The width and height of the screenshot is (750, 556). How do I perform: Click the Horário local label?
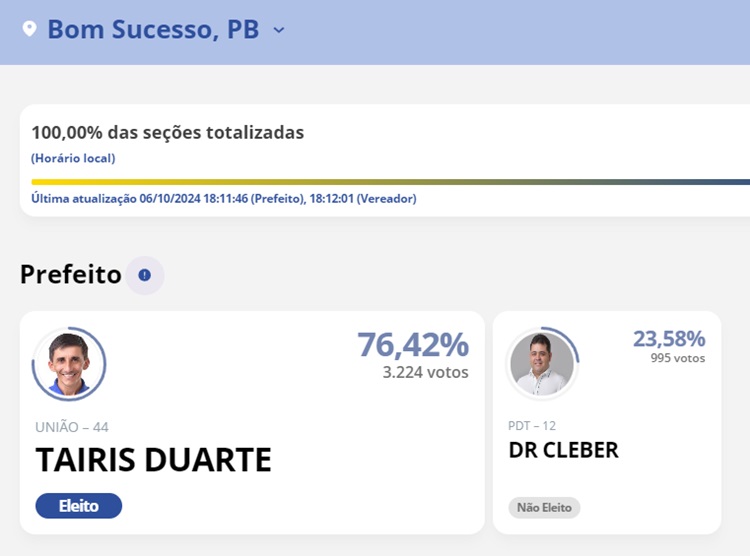(x=73, y=158)
